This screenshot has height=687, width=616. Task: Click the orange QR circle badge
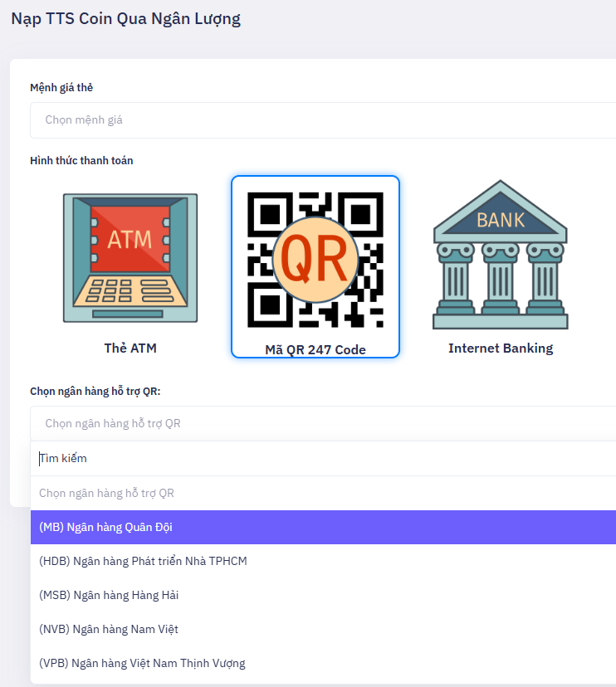(315, 260)
